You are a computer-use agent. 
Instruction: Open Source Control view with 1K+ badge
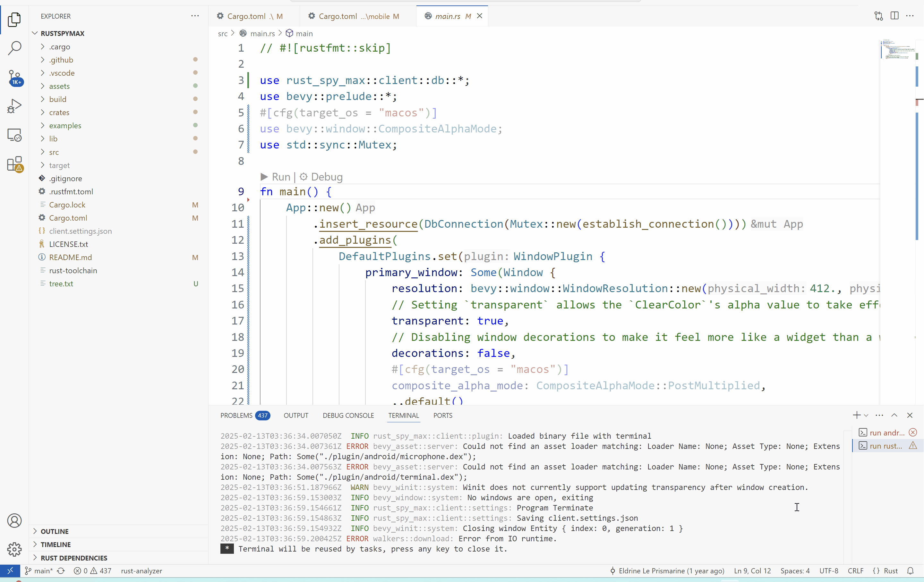[15, 78]
